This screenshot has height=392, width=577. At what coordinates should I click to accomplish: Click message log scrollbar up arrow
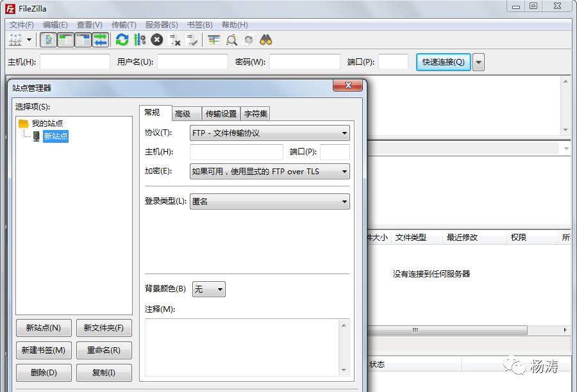(565, 81)
